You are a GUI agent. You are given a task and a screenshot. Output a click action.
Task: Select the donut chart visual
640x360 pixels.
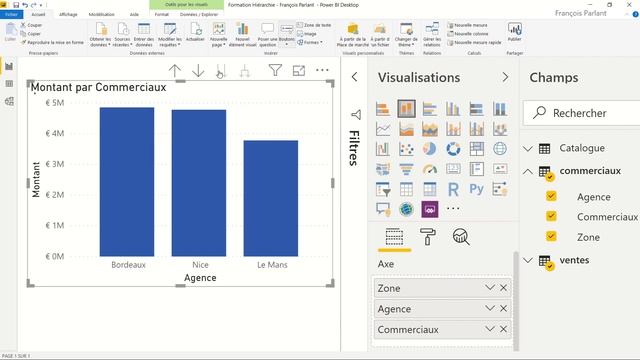[453, 149]
